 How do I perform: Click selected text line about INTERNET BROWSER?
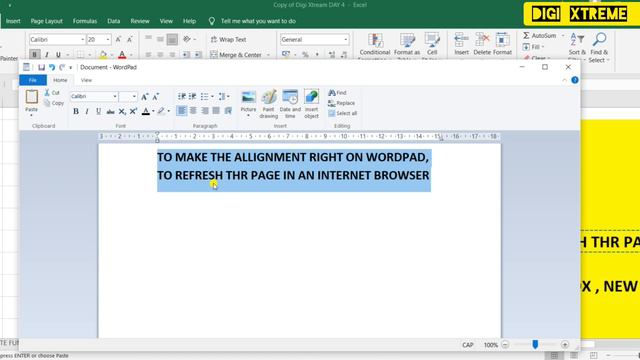coord(293,176)
